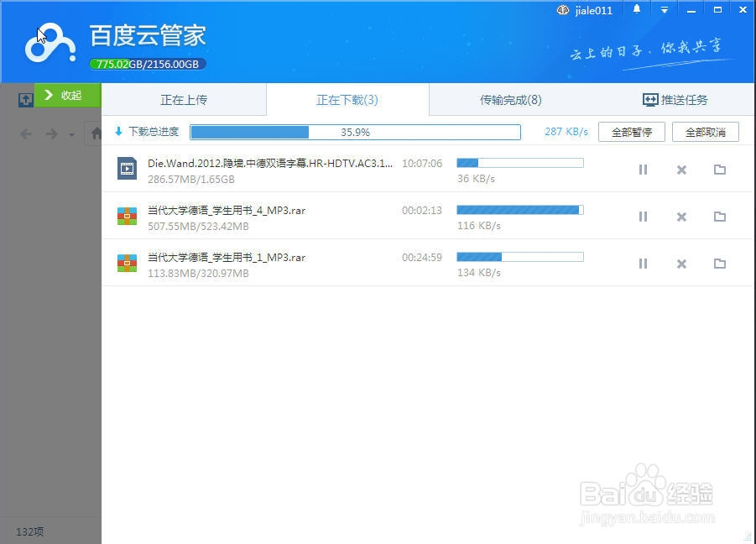The width and height of the screenshot is (756, 544).
Task: Cancel 学生用书_1_MP3.rar download
Action: 681,264
